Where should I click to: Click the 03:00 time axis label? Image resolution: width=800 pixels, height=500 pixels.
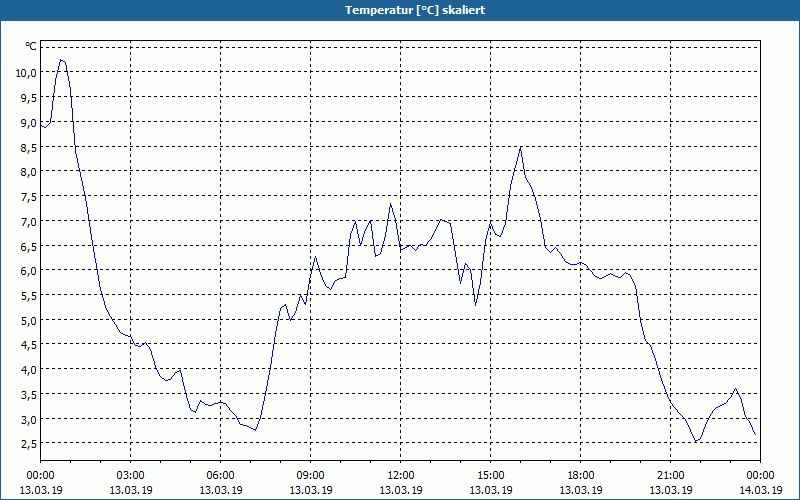pos(131,476)
